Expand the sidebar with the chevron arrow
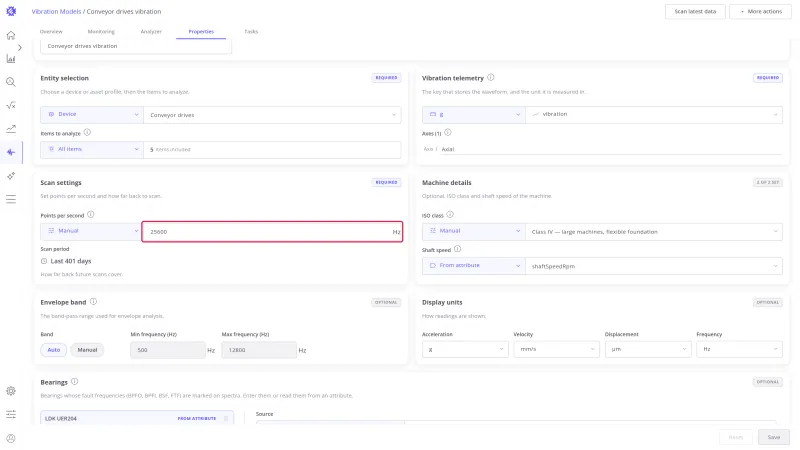The image size is (800, 450). tap(19, 47)
